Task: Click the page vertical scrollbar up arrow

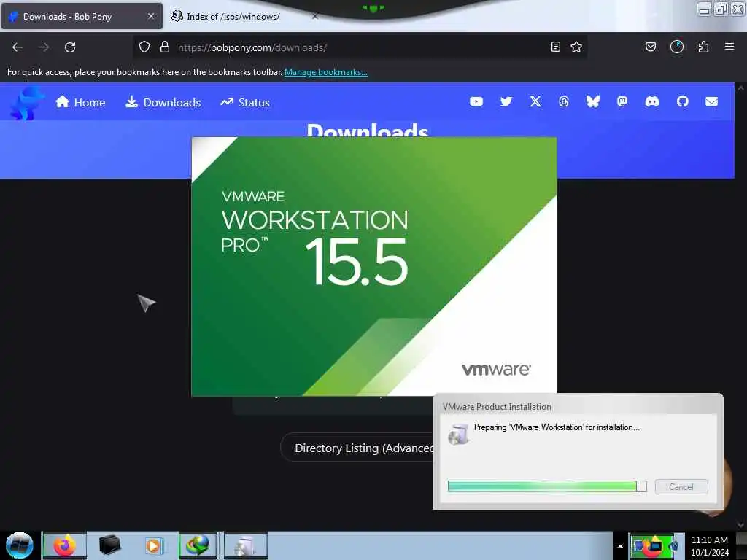Action: 740,88
